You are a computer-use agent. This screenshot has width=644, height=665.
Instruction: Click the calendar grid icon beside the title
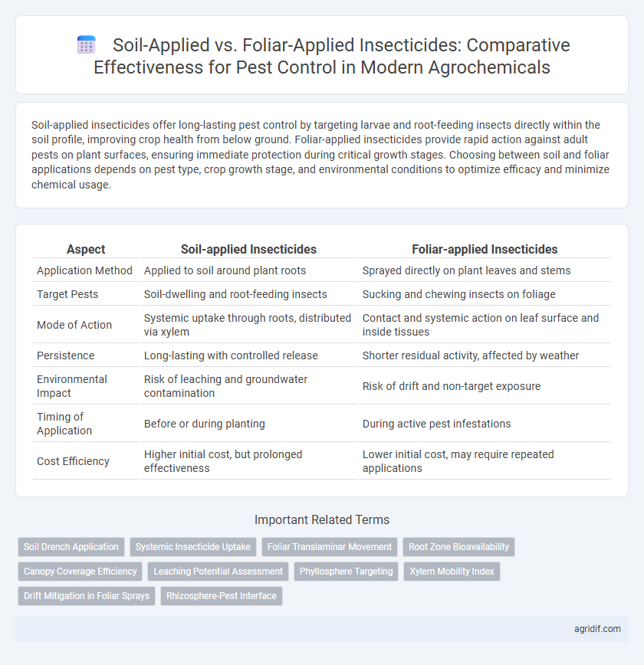pyautogui.click(x=86, y=45)
